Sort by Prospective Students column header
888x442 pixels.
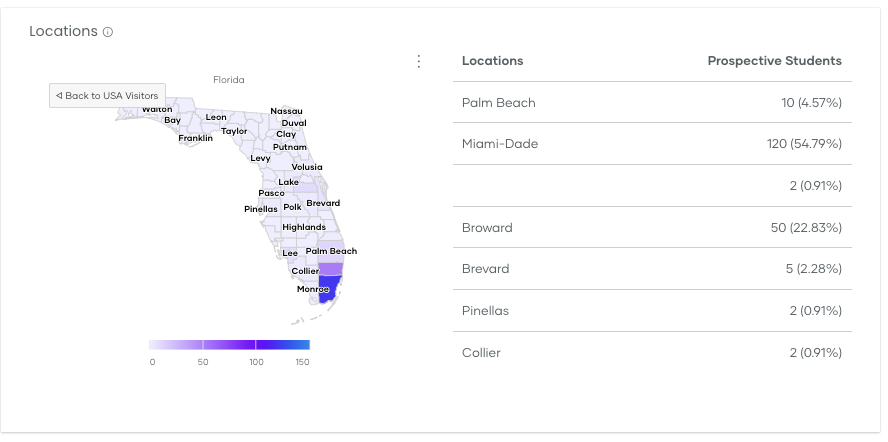tap(775, 61)
